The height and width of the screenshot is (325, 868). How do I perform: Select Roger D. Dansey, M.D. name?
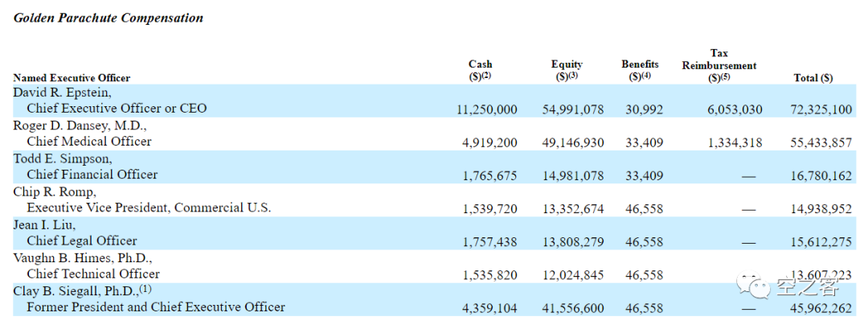tap(80, 125)
